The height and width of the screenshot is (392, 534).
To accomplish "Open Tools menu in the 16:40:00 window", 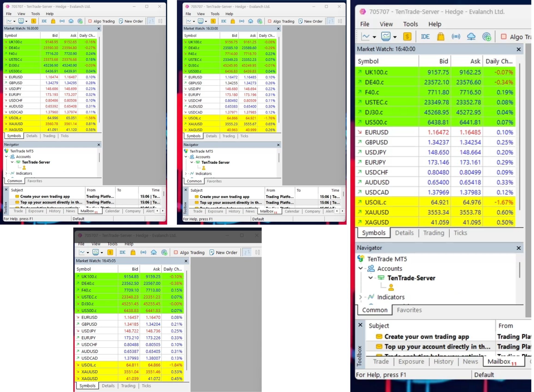I will click(x=410, y=24).
